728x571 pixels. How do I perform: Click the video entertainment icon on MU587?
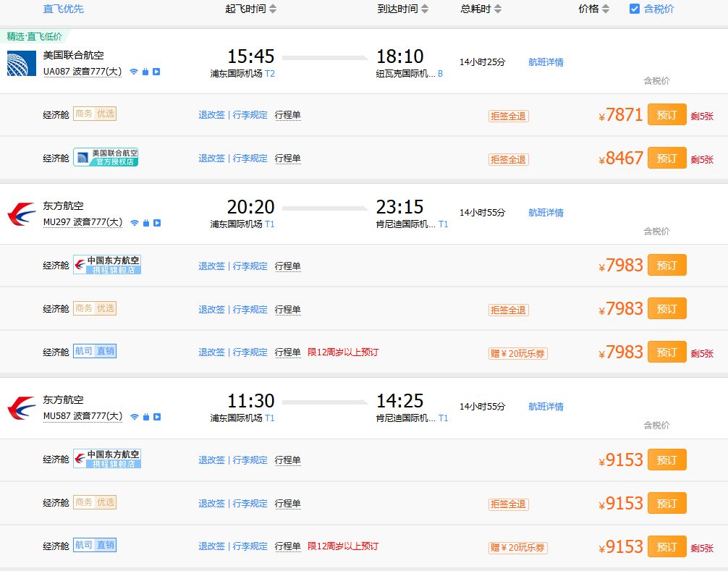click(x=157, y=417)
